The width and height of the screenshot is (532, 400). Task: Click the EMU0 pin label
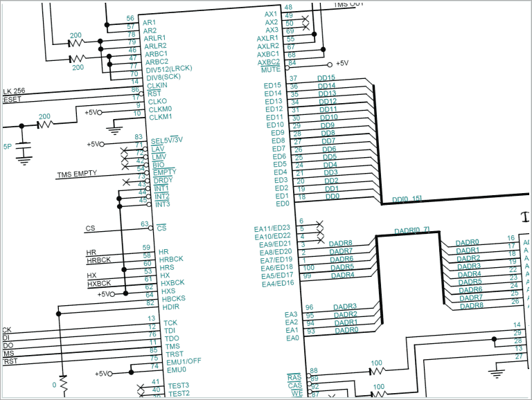point(177,370)
